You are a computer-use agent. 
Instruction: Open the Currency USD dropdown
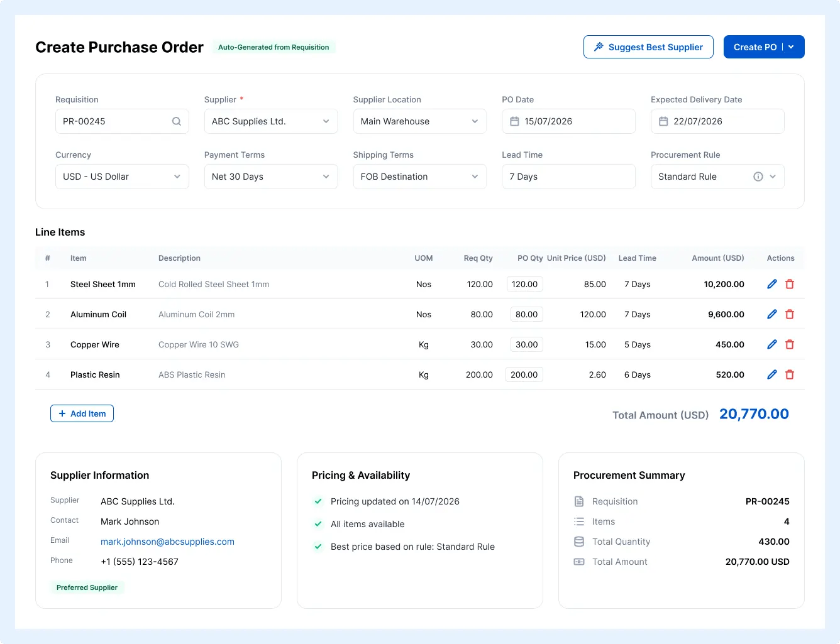point(122,177)
